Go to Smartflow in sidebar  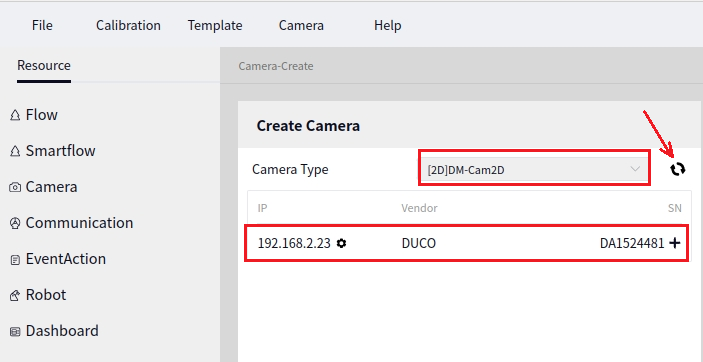[x=61, y=151]
